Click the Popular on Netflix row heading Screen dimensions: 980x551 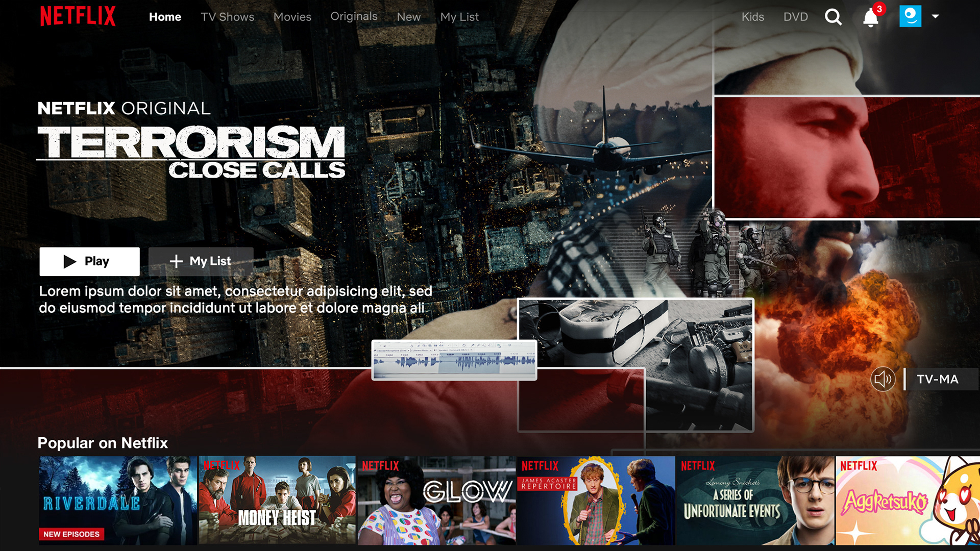pyautogui.click(x=103, y=443)
